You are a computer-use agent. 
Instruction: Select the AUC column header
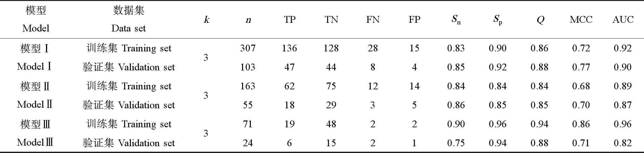tap(623, 20)
